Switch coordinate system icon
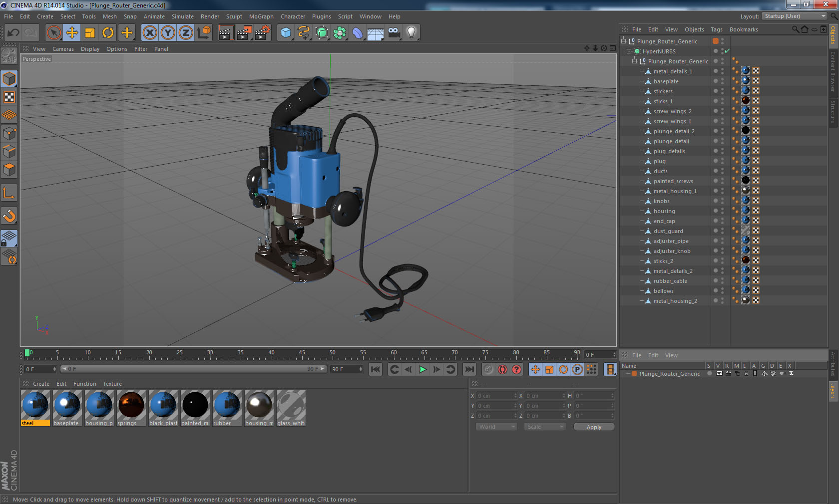The width and height of the screenshot is (839, 504). [204, 33]
